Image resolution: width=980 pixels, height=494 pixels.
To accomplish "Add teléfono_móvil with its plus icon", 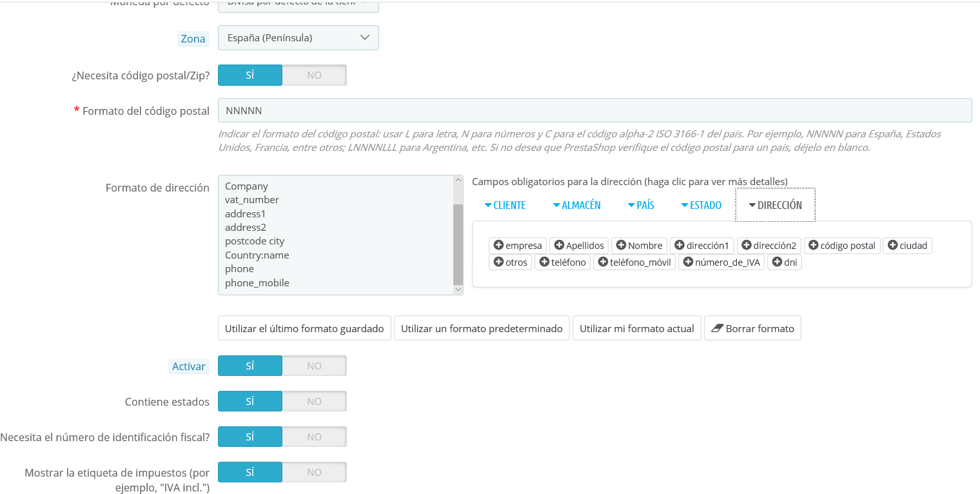I will tap(603, 262).
